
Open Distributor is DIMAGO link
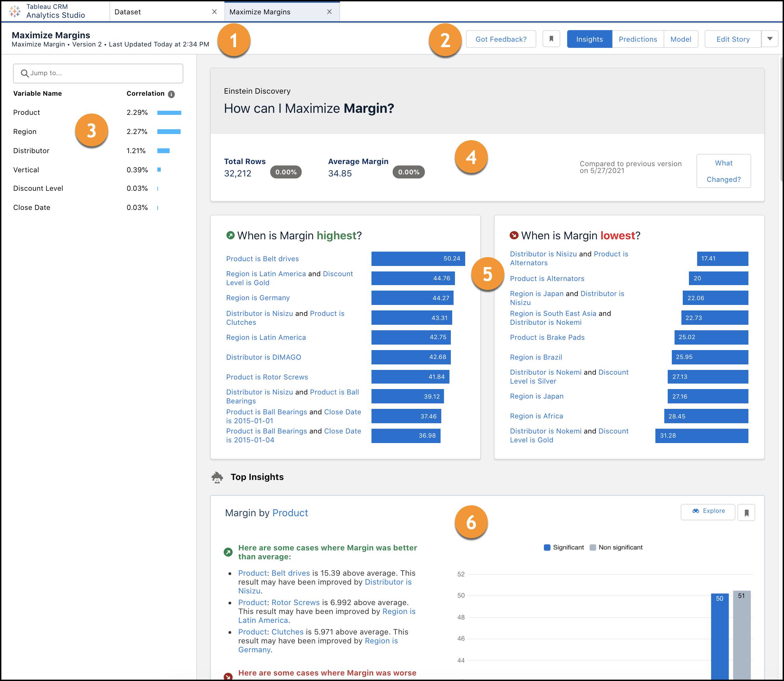(263, 357)
